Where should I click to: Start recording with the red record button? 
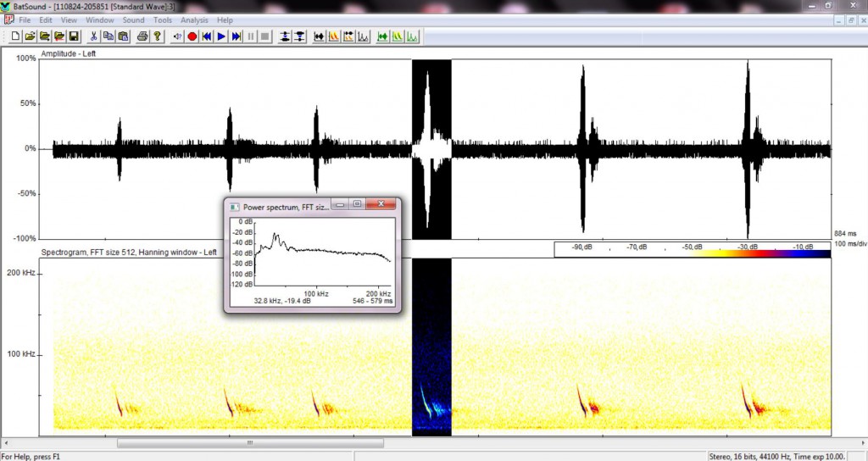click(192, 36)
